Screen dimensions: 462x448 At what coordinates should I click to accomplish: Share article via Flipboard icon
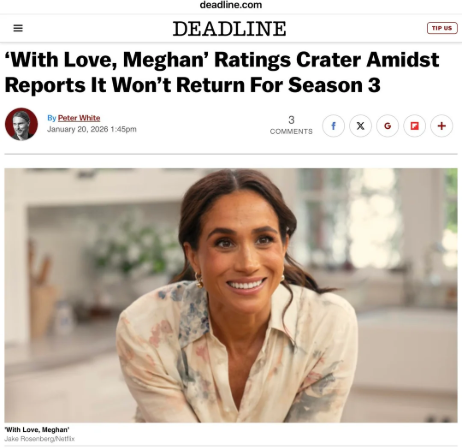click(x=415, y=126)
